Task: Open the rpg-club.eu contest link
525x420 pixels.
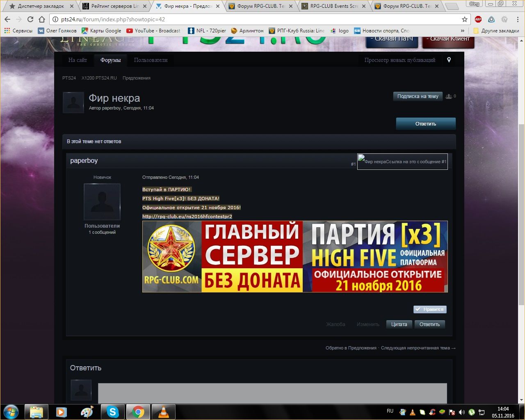Action: (187, 217)
